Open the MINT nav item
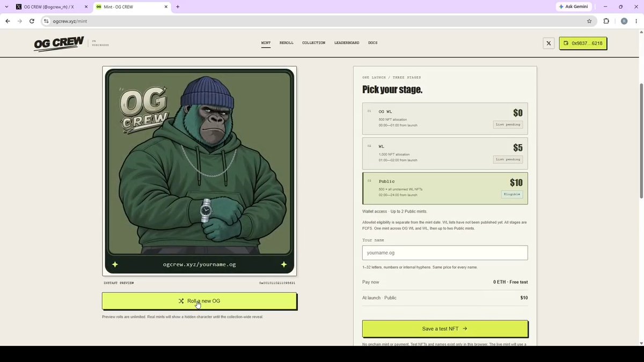This screenshot has width=644, height=362. (x=266, y=43)
